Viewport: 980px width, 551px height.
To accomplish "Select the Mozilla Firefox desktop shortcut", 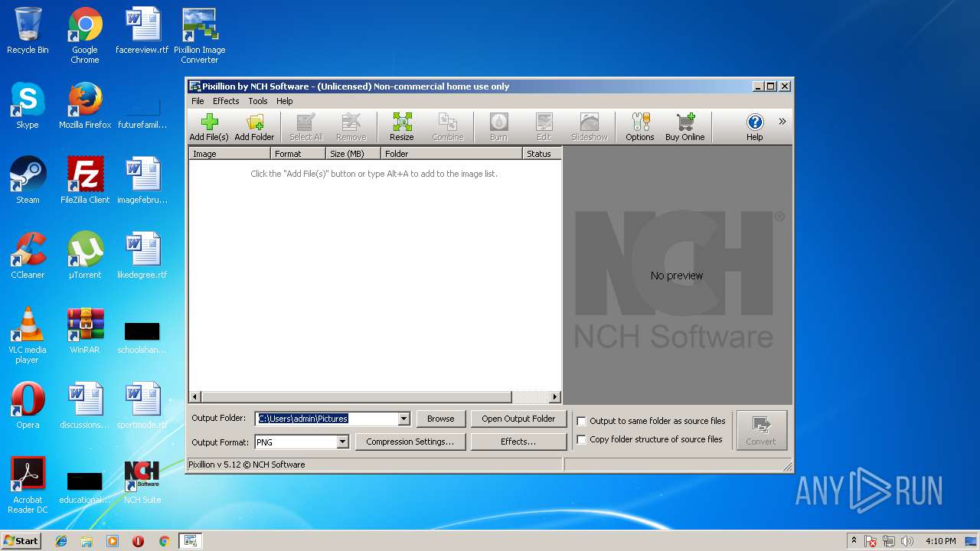I will point(85,106).
